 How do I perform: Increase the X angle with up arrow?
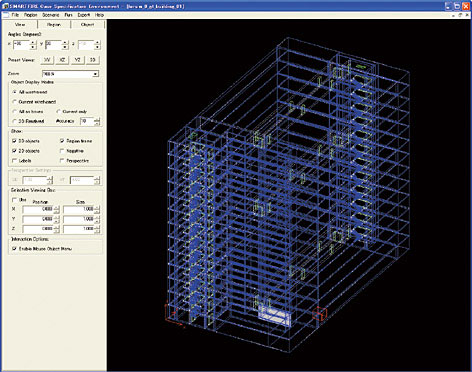pyautogui.click(x=33, y=42)
